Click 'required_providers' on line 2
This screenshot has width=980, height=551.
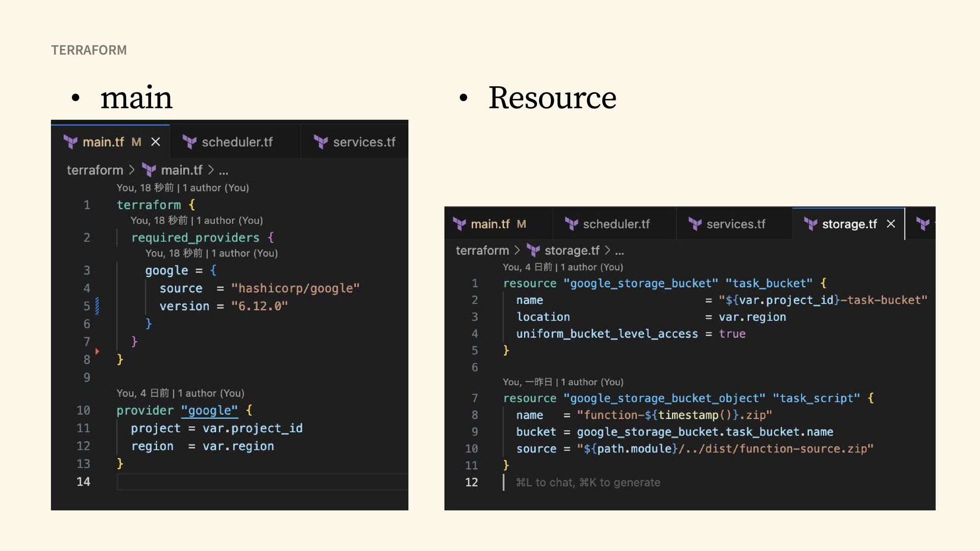click(x=195, y=238)
